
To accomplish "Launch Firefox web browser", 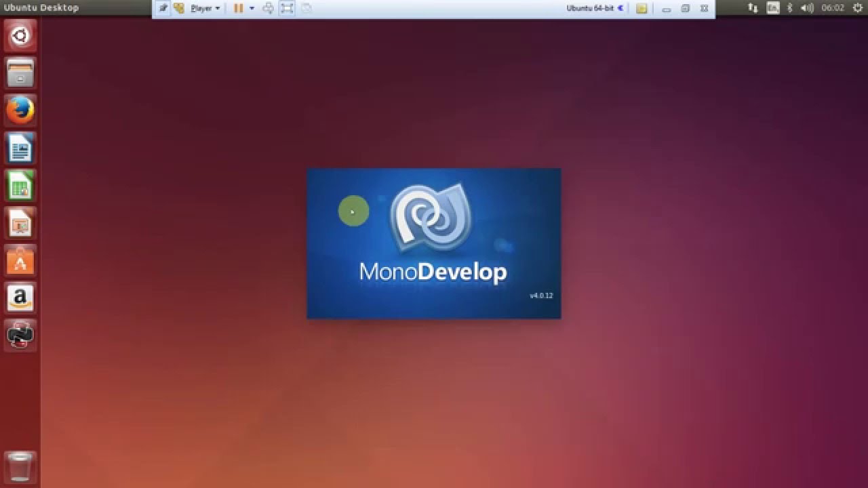I will pos(20,110).
